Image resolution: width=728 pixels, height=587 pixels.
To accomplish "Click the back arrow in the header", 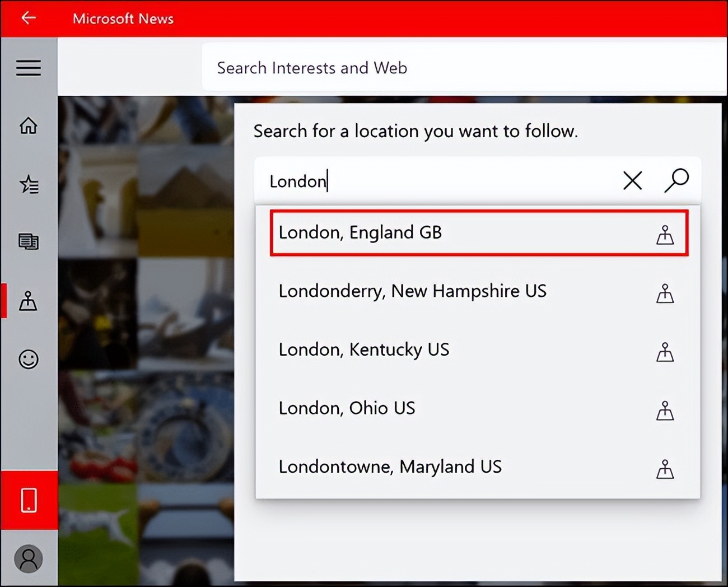I will click(x=28, y=18).
